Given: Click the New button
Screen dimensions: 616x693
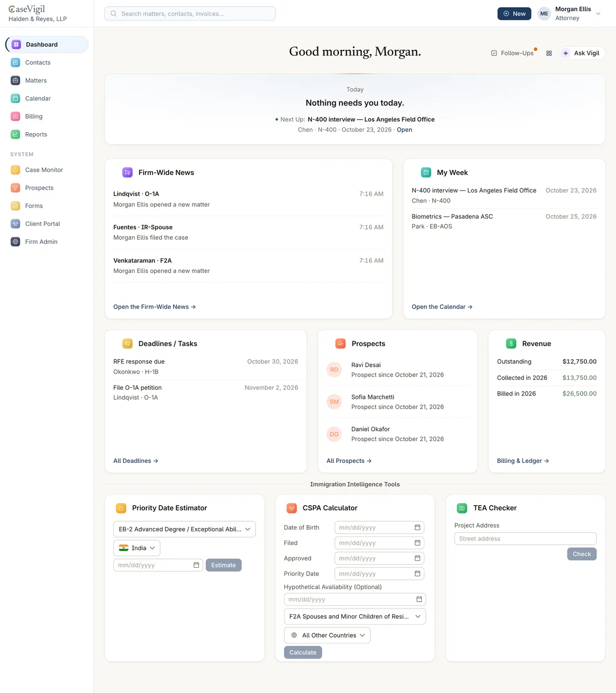Looking at the screenshot, I should pyautogui.click(x=514, y=14).
